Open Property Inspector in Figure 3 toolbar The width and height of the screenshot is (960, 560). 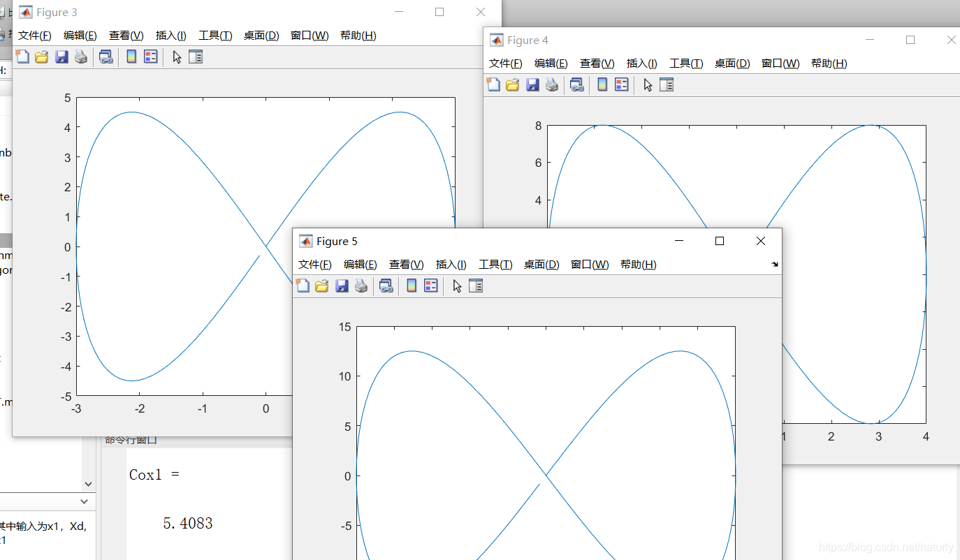(x=196, y=57)
